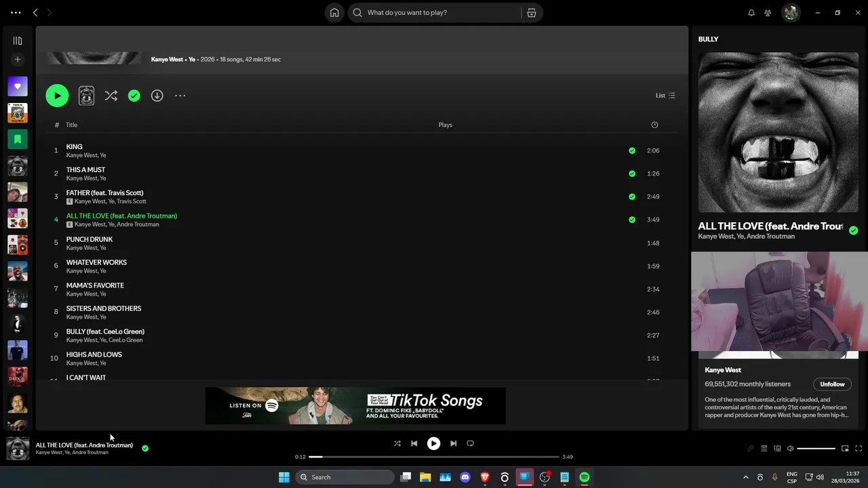Open the user profile avatar menu

point(791,12)
